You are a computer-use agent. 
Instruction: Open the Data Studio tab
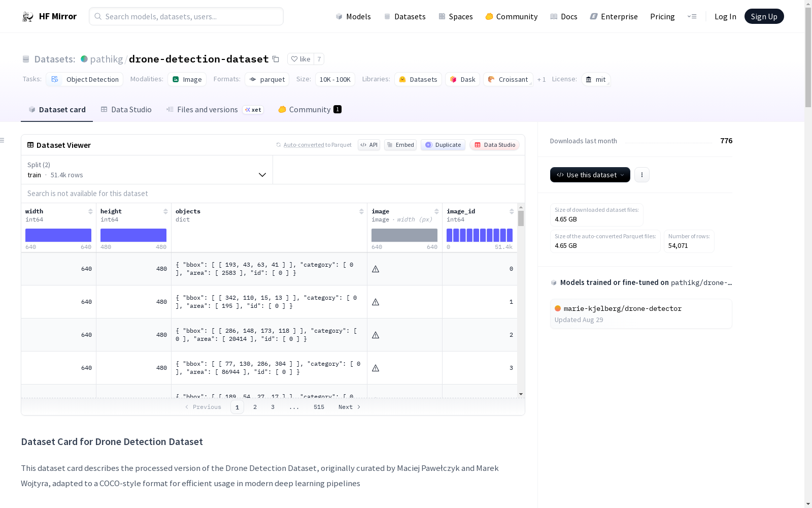point(126,110)
